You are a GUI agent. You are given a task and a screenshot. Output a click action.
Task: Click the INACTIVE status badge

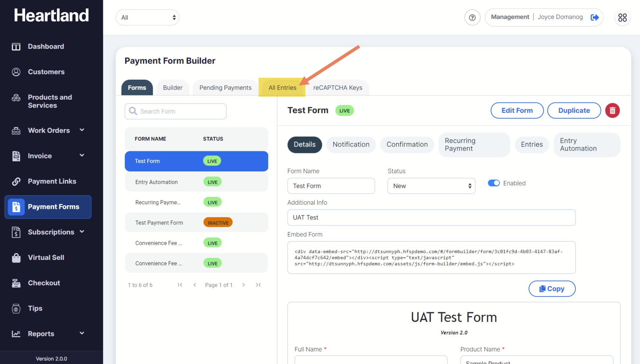[x=218, y=222]
